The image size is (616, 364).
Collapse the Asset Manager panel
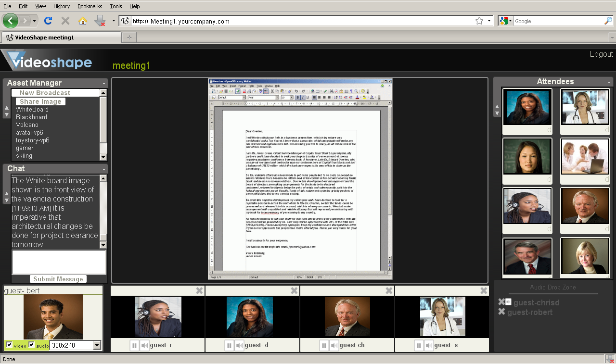click(x=104, y=83)
